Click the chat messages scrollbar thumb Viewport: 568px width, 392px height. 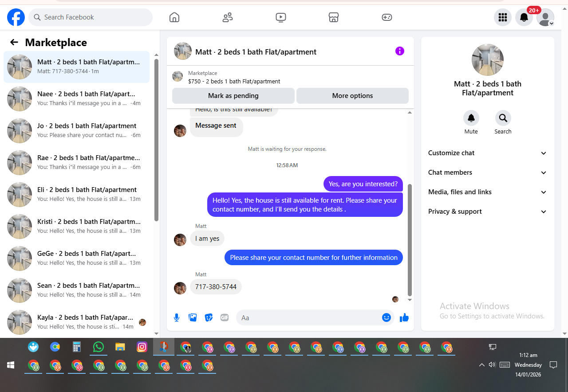point(410,240)
